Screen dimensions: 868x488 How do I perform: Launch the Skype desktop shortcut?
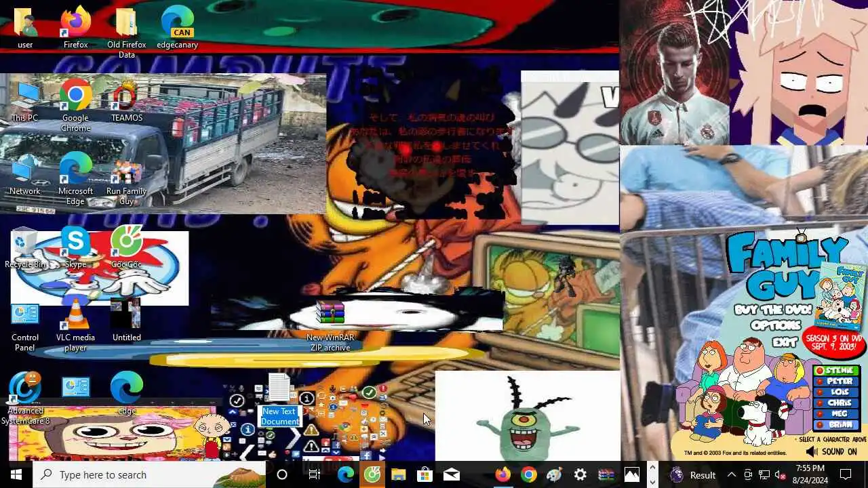click(x=75, y=248)
